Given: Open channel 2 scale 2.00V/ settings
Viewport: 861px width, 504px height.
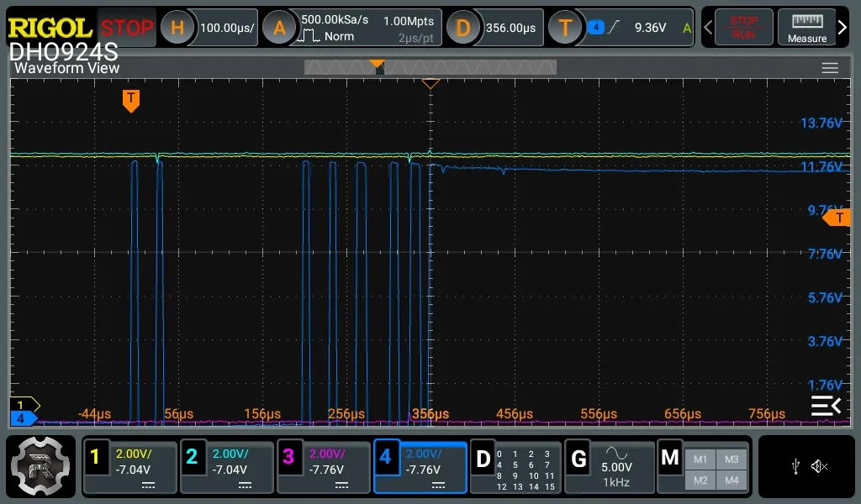Looking at the screenshot, I should pos(230,454).
